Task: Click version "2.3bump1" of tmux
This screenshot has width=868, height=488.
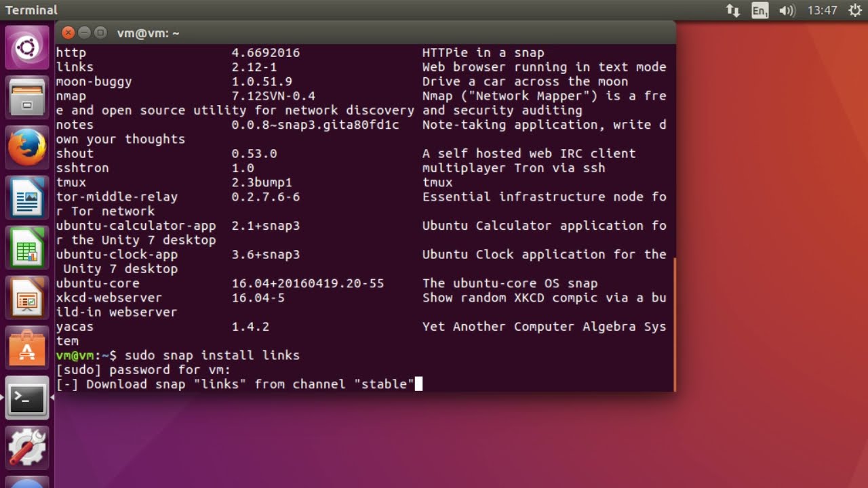Action: pyautogui.click(x=262, y=182)
